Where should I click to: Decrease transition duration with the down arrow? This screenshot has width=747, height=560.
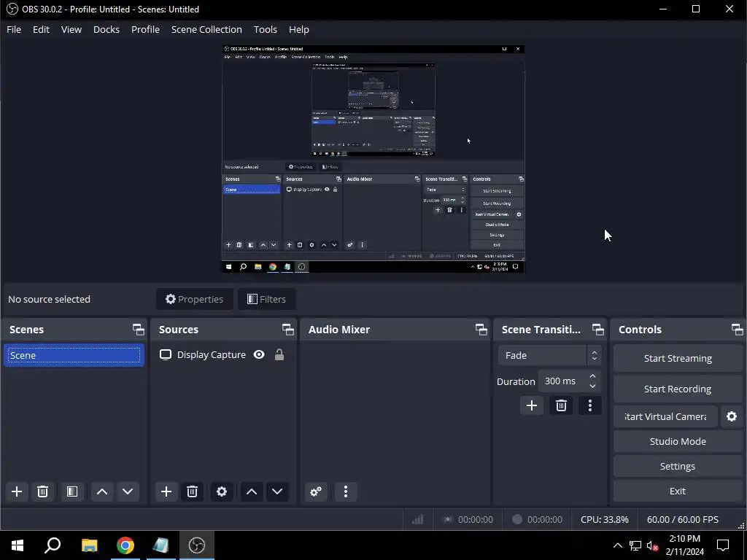pyautogui.click(x=592, y=386)
